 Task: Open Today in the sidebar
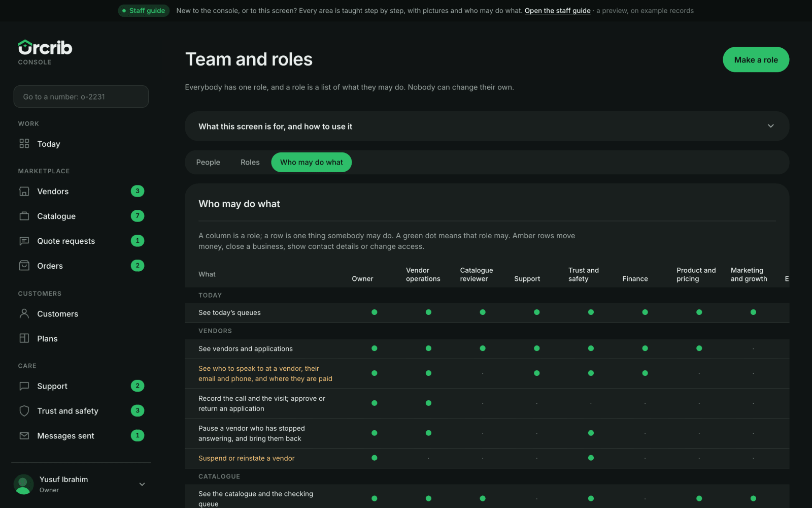tap(81, 144)
